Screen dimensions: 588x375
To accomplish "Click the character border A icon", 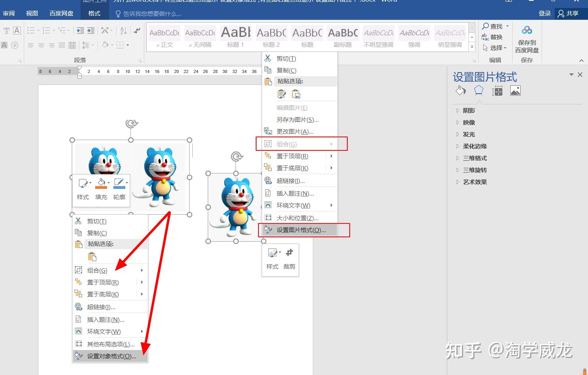I will pos(17,31).
